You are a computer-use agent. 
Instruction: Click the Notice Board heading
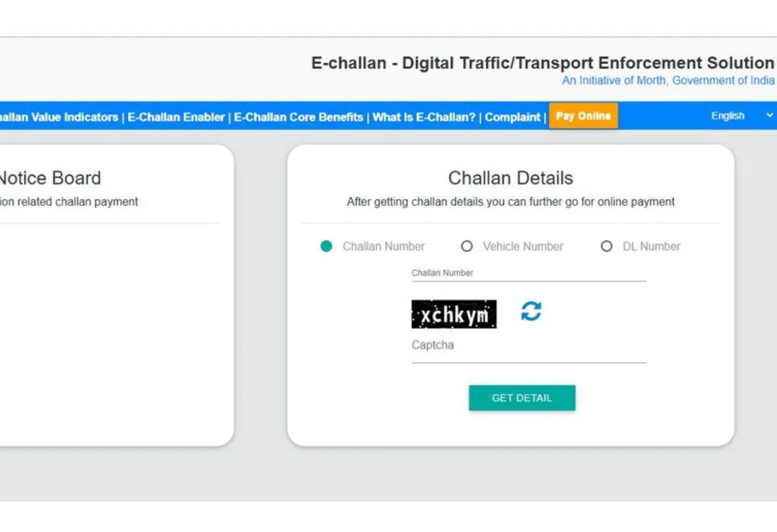point(50,178)
